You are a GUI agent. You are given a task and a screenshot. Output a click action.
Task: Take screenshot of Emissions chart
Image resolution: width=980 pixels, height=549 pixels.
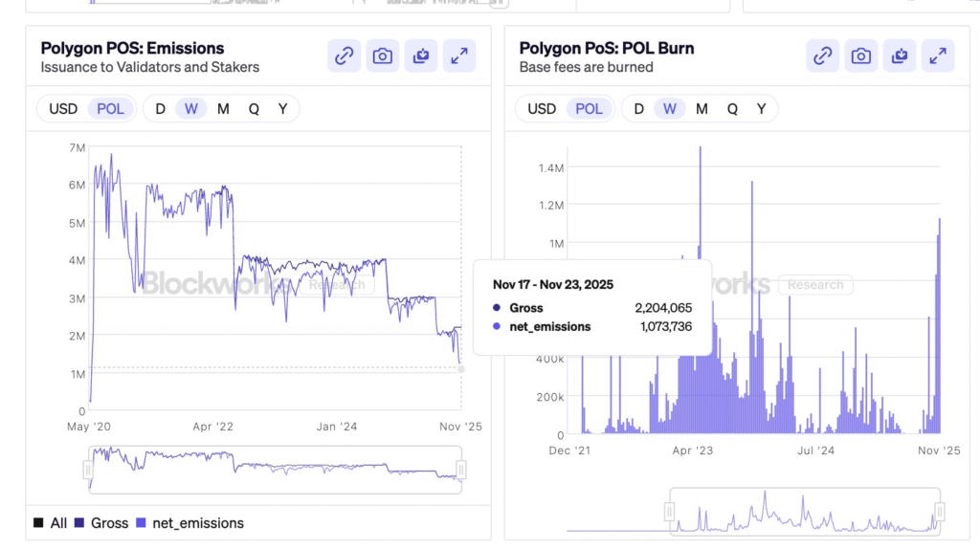point(382,56)
